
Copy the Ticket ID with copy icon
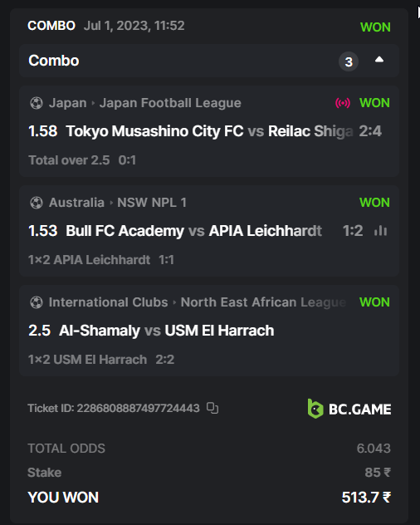click(212, 408)
